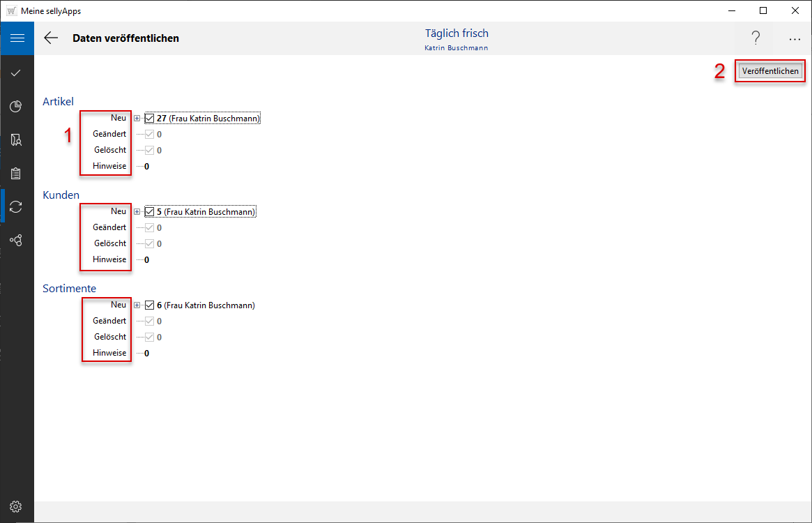812x523 pixels.
Task: Go back with the left arrow
Action: 51,38
